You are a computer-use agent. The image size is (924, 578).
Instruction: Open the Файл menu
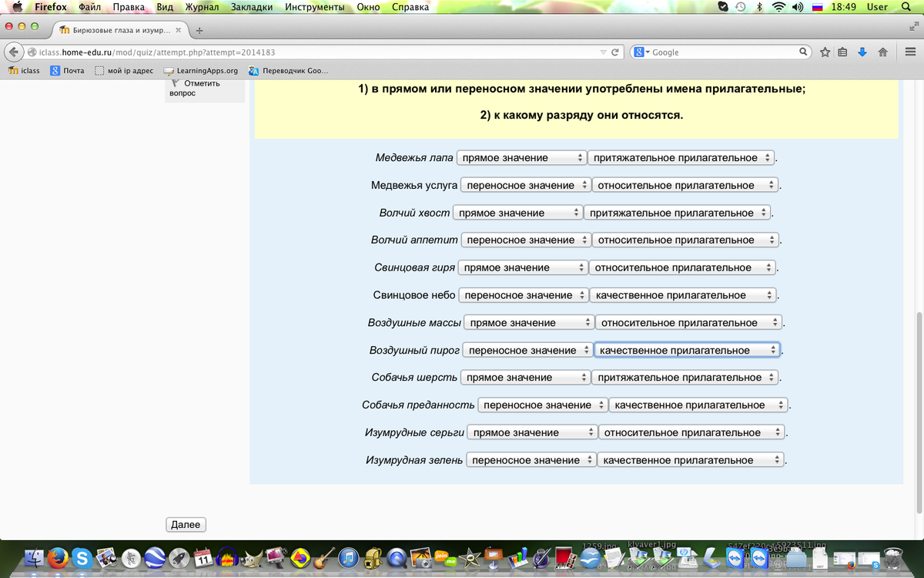coord(89,7)
